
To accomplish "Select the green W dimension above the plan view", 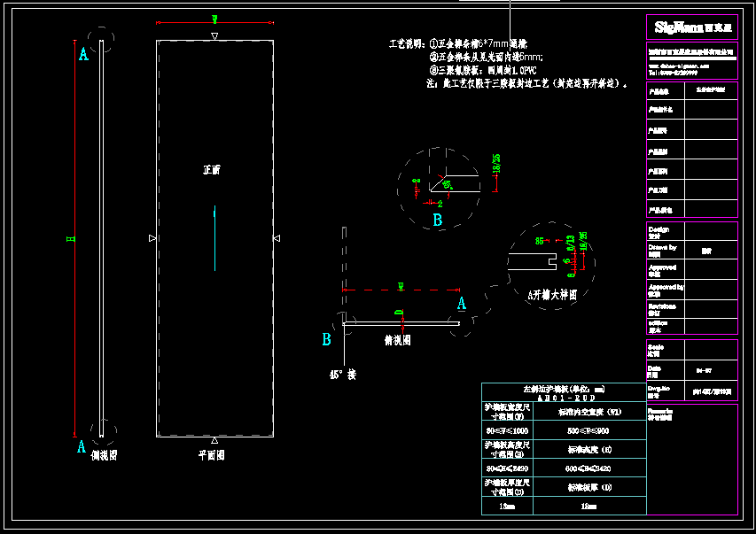I will 214,19.
